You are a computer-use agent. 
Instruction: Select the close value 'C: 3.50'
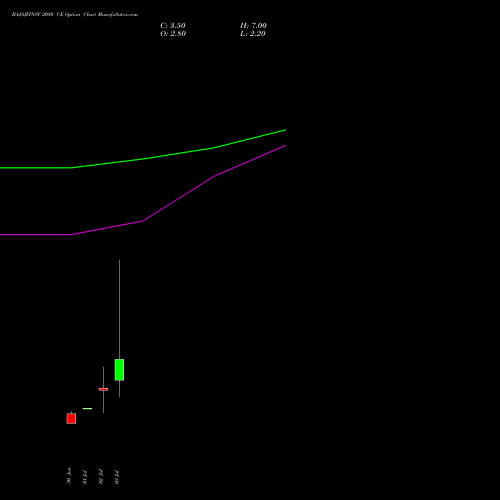pyautogui.click(x=173, y=26)
